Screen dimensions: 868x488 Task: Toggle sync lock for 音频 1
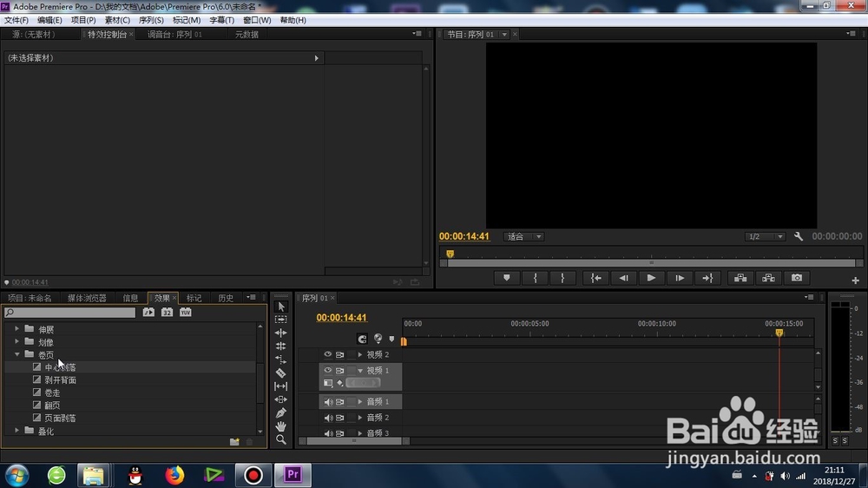340,401
